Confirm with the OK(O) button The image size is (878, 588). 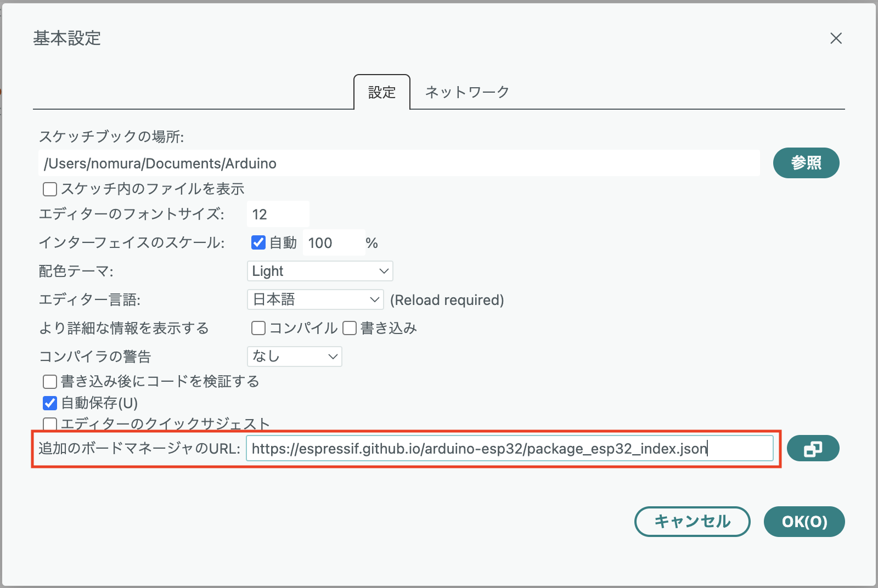click(x=804, y=522)
